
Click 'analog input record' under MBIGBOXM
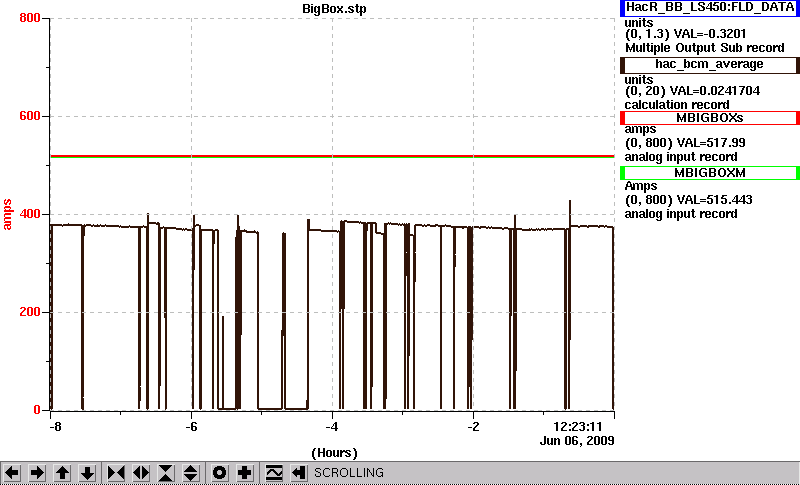coord(681,214)
